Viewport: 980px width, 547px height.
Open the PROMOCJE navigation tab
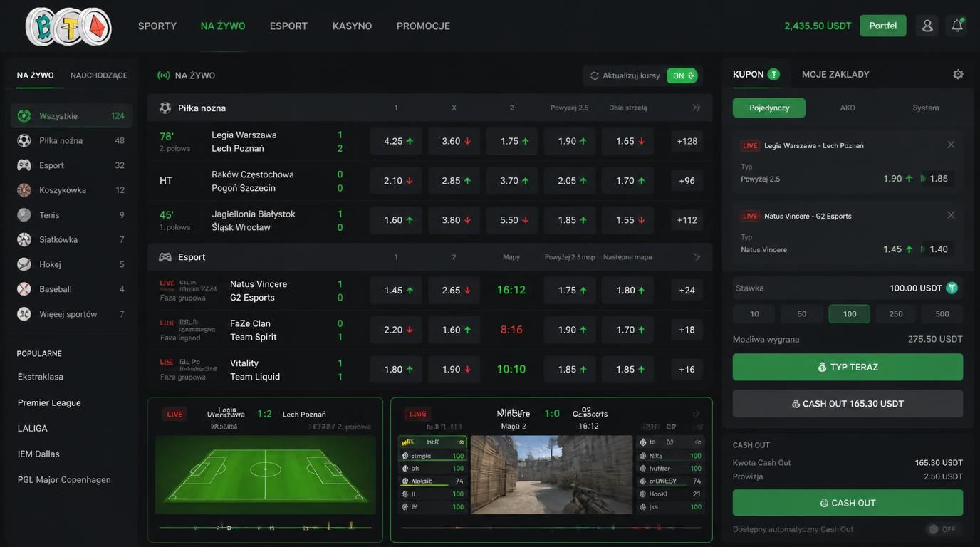click(423, 26)
